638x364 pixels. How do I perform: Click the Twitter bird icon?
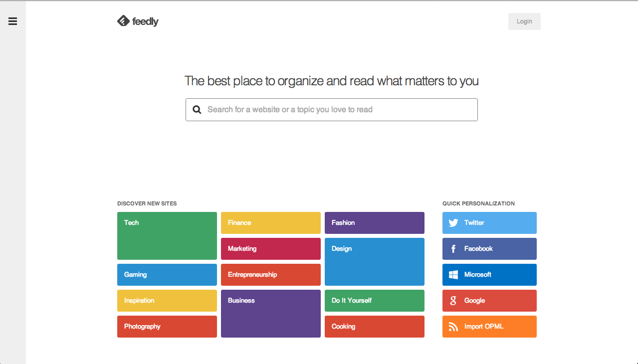pos(452,222)
